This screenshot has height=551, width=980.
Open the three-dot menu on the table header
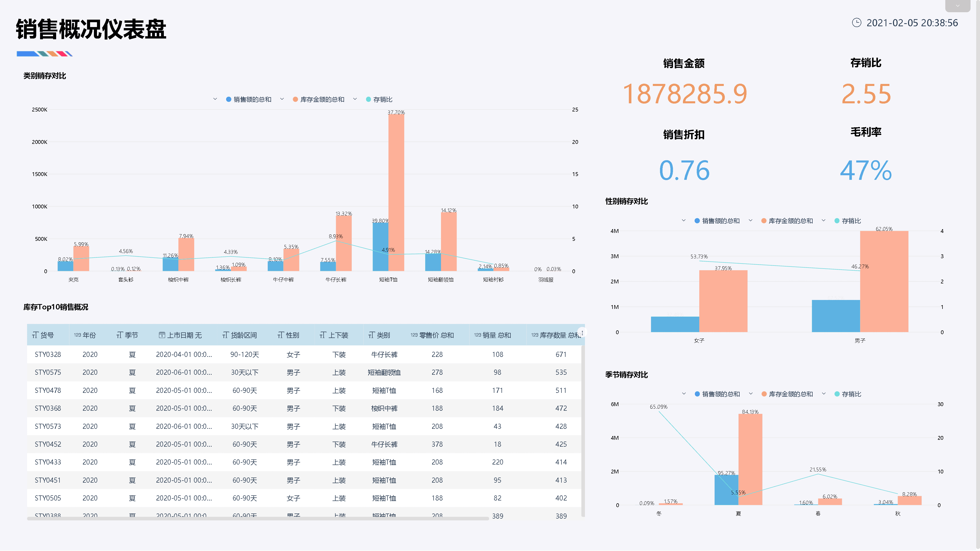582,333
